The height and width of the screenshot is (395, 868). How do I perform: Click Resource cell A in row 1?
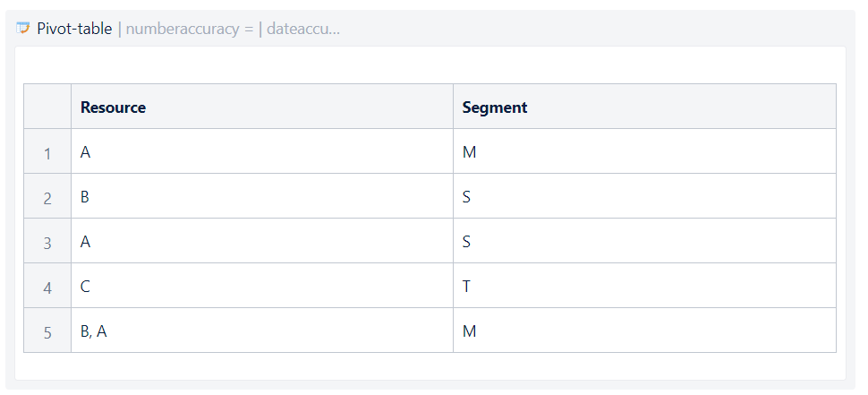86,152
